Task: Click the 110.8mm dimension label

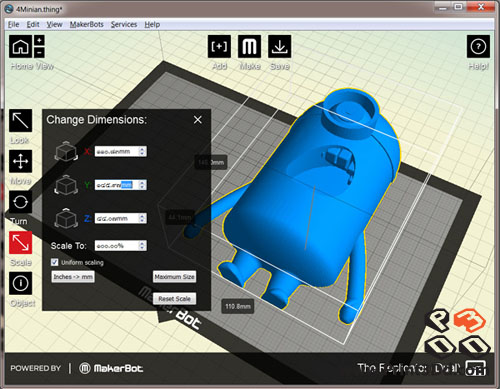Action: [x=238, y=306]
